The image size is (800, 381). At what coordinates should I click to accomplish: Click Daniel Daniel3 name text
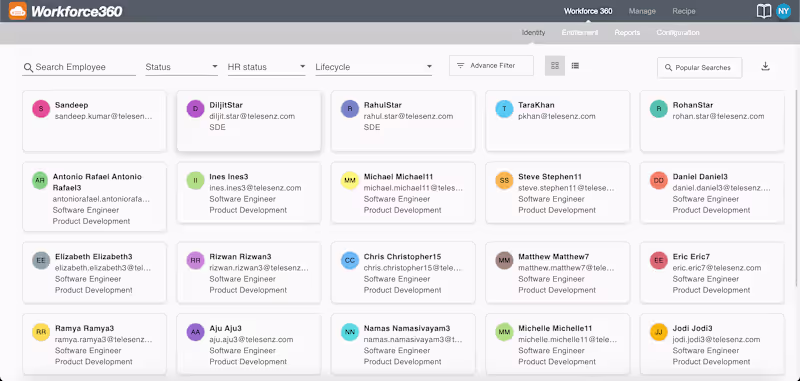coord(700,177)
